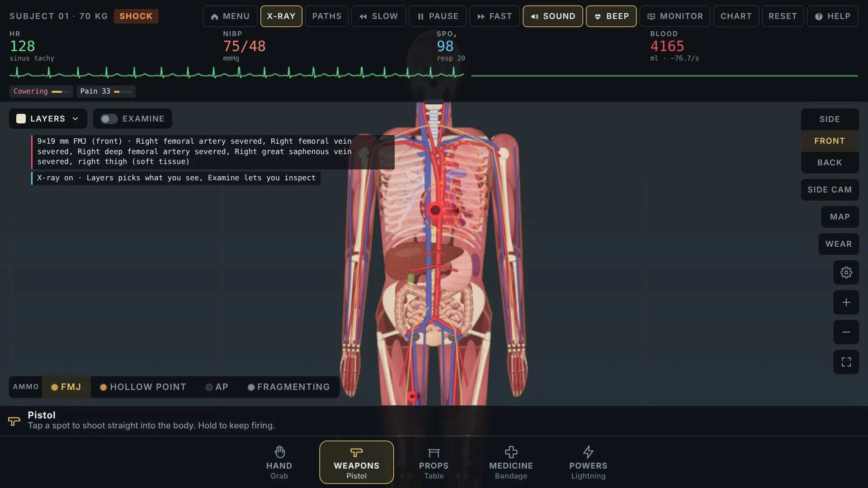Open the Map button
The image size is (868, 488).
click(840, 217)
